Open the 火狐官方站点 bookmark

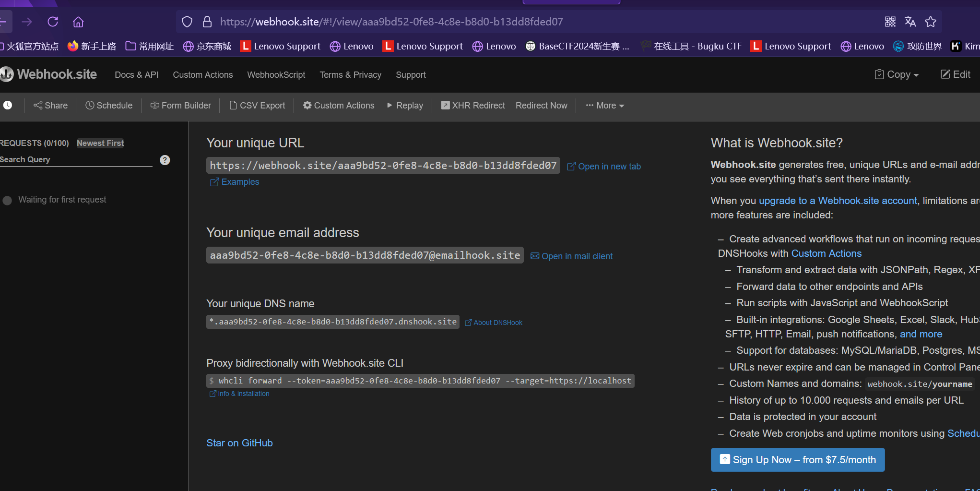coord(29,46)
